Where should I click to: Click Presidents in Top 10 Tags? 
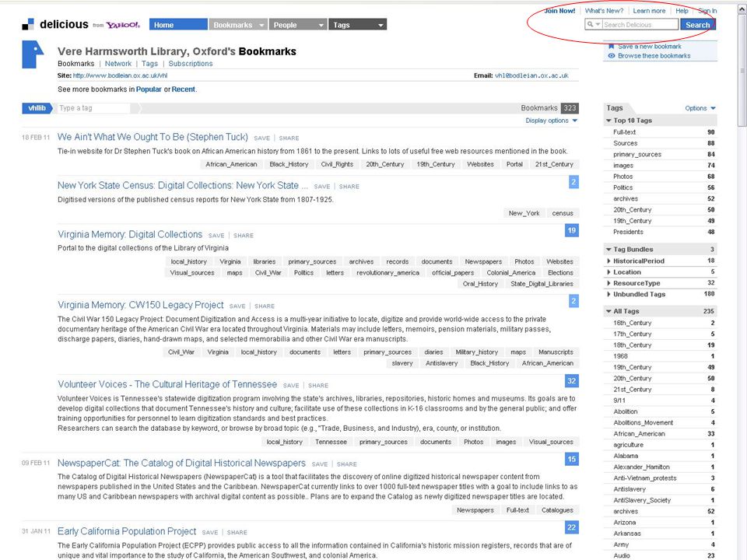pos(629,232)
